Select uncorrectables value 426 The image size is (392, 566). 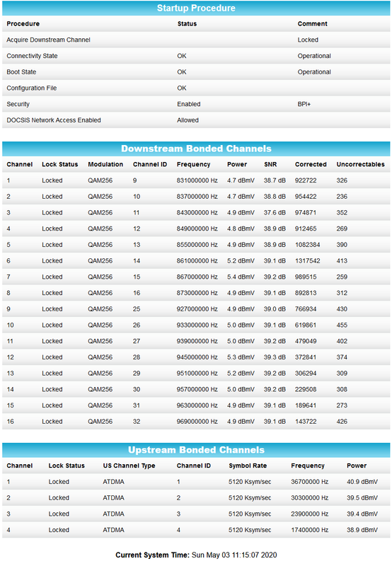click(342, 422)
